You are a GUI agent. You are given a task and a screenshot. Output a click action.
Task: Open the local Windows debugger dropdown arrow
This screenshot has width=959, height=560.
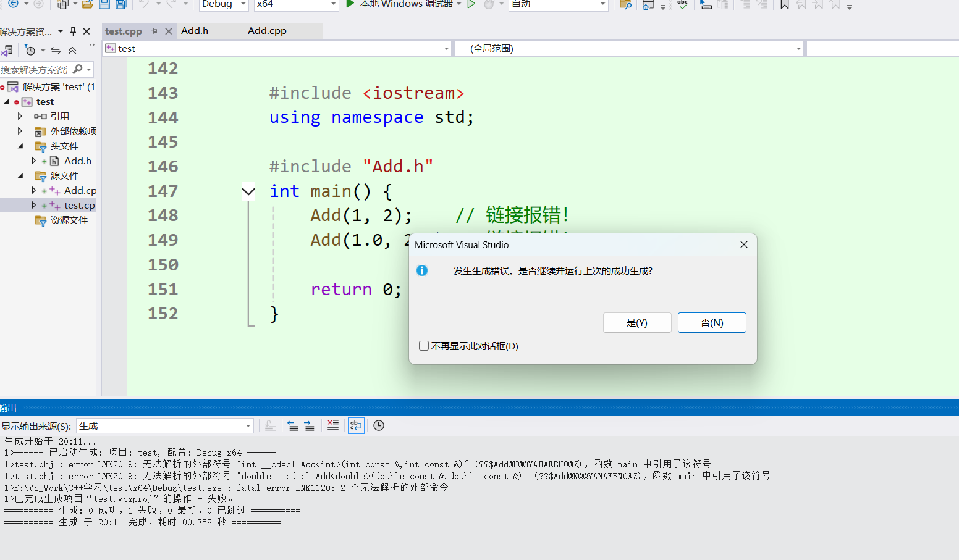[459, 4]
